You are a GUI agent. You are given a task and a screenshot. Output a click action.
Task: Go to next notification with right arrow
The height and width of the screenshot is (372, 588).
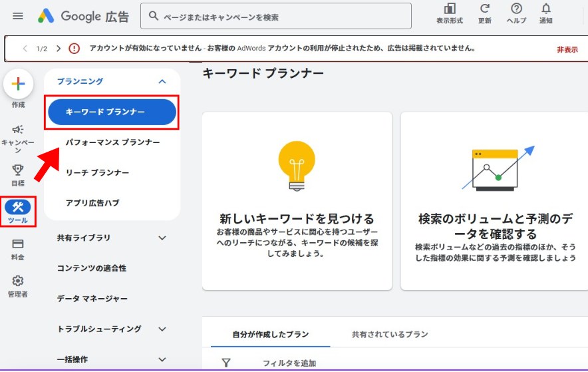(59, 49)
